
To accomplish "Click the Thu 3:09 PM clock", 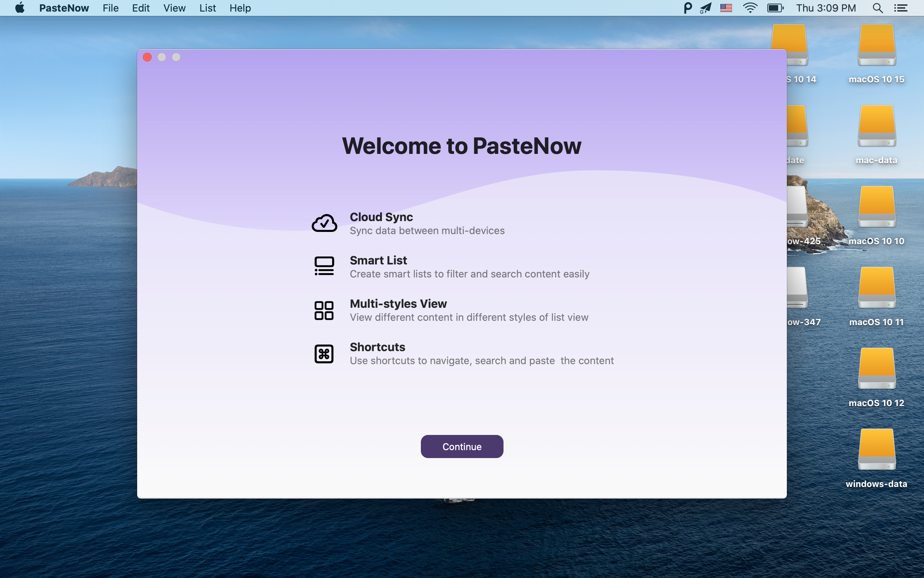I will 825,8.
